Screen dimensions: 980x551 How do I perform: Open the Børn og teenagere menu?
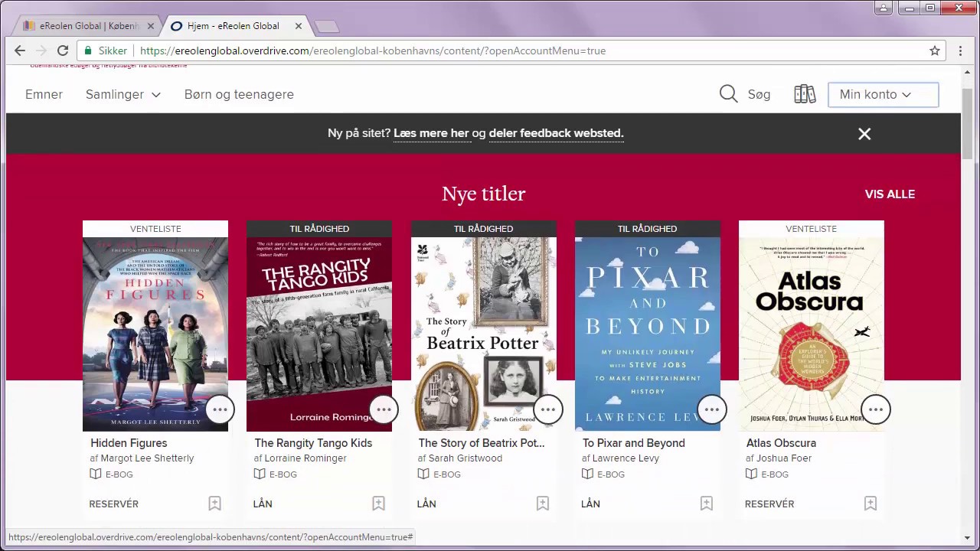tap(239, 94)
